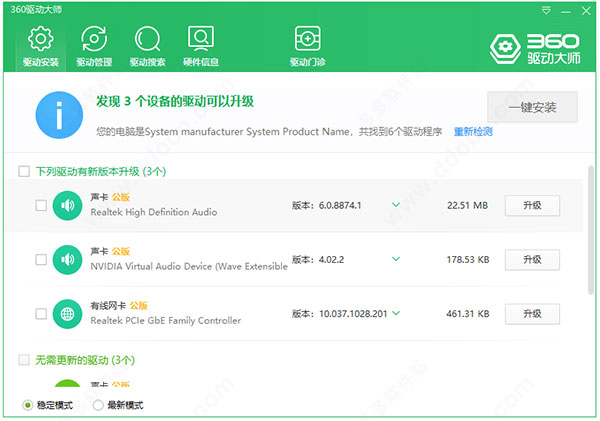Click the 一键安装 button
Viewport: 600px width, 421px height.
point(532,107)
